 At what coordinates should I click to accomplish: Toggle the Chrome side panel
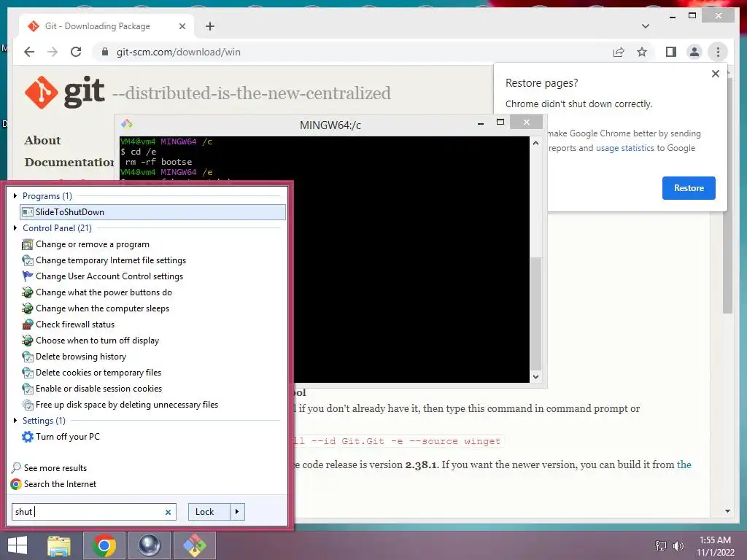click(x=671, y=52)
